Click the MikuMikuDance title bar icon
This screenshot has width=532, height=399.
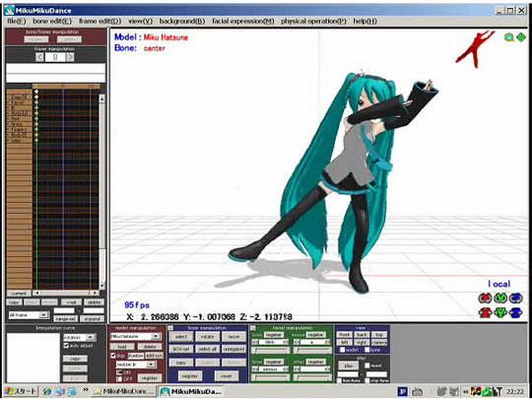pos(9,10)
